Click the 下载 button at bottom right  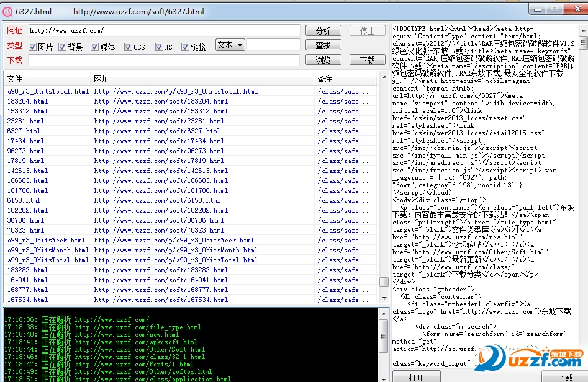pyautogui.click(x=565, y=377)
